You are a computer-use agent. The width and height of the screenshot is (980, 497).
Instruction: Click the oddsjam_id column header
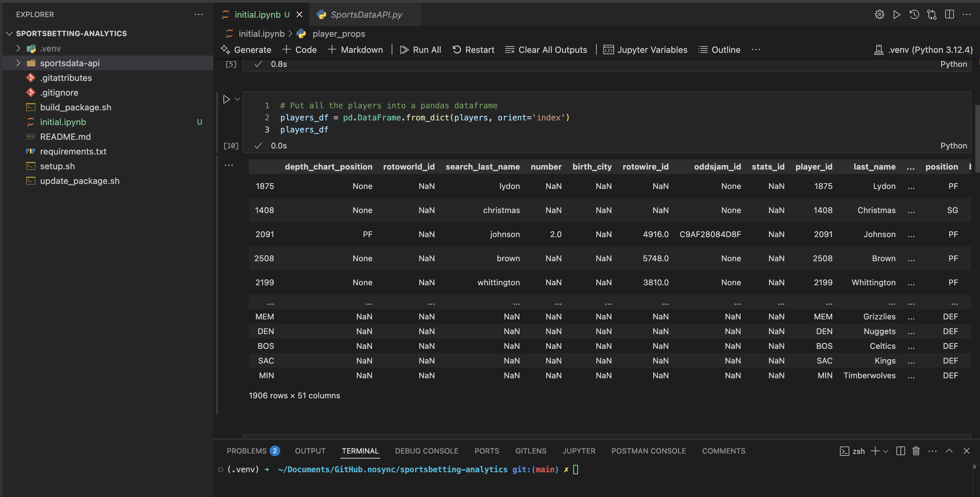(717, 167)
